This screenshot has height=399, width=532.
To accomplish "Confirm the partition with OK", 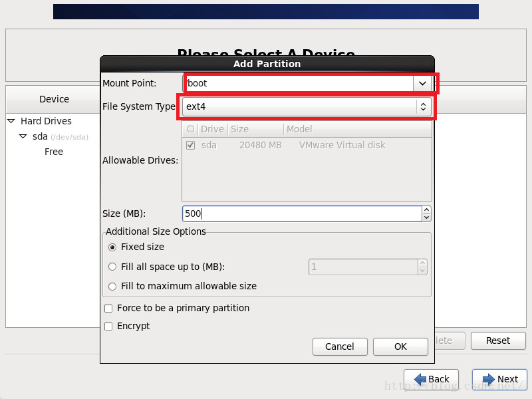I will pyautogui.click(x=400, y=346).
